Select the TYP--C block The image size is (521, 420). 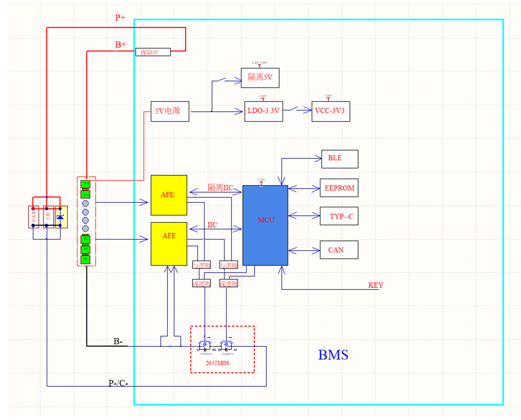(339, 216)
